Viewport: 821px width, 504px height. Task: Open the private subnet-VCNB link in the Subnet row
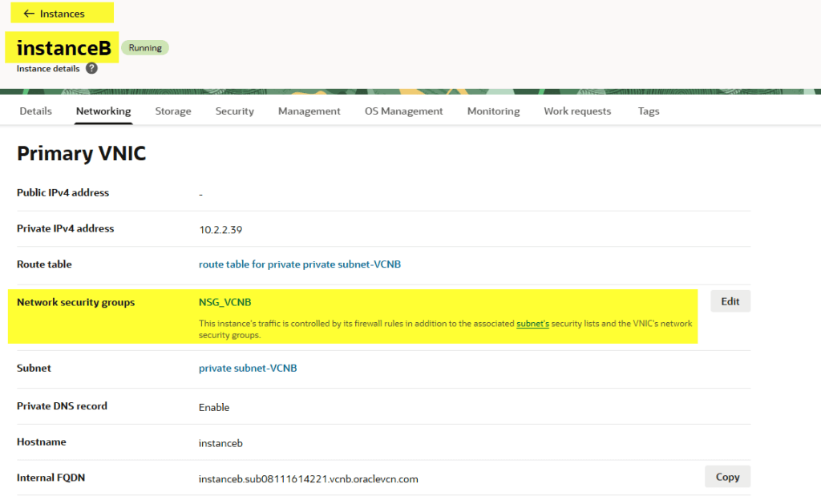247,369
